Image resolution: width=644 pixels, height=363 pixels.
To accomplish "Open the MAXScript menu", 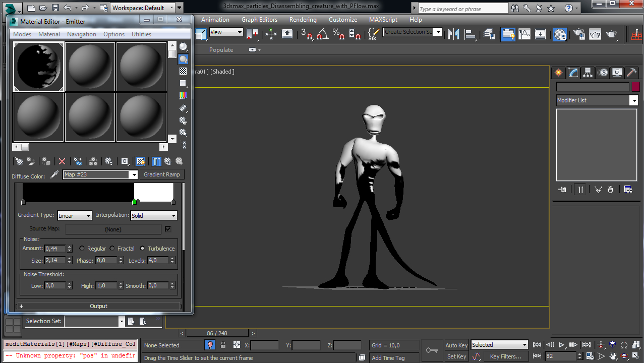I will coord(383,20).
